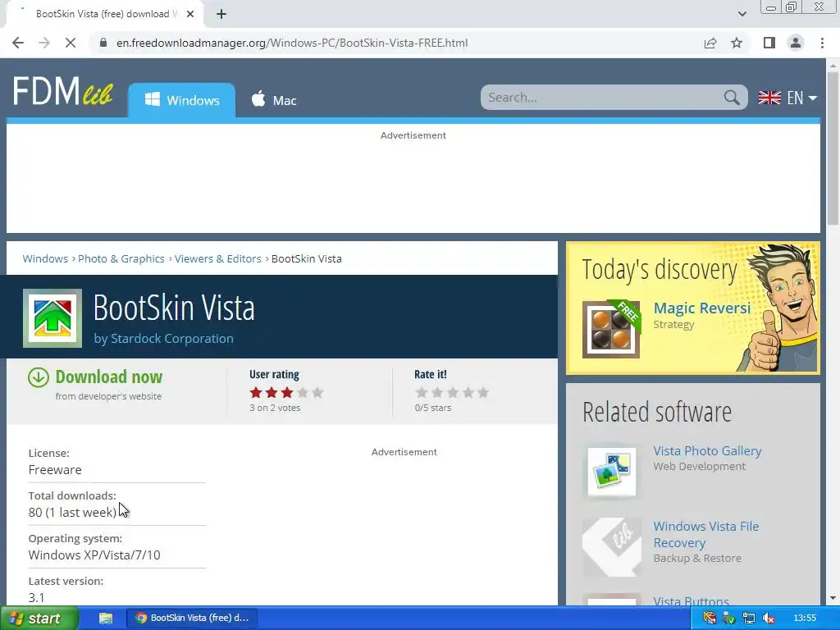Open the Chrome profile icon
The width and height of the screenshot is (840, 630).
796,43
